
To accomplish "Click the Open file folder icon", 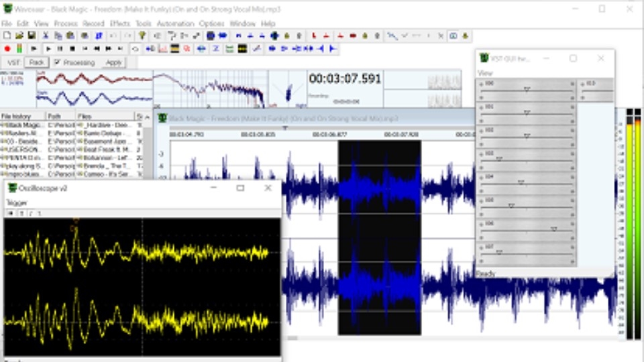I will click(19, 36).
